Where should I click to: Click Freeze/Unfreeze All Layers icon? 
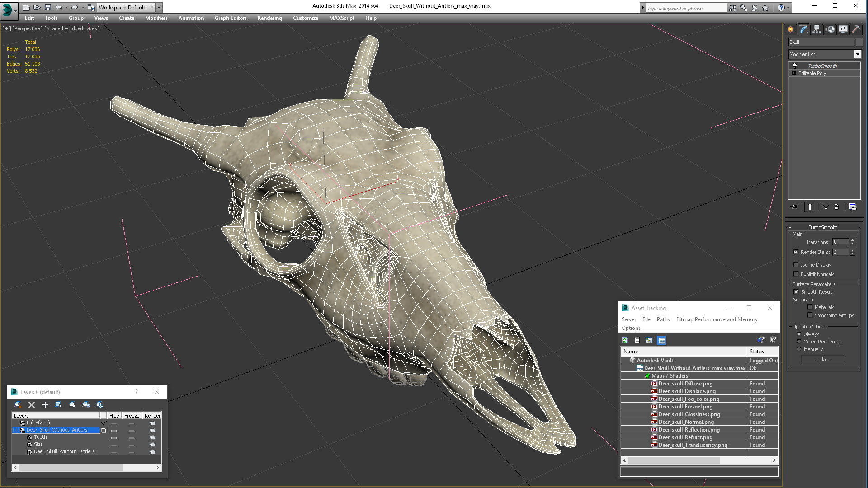(99, 405)
